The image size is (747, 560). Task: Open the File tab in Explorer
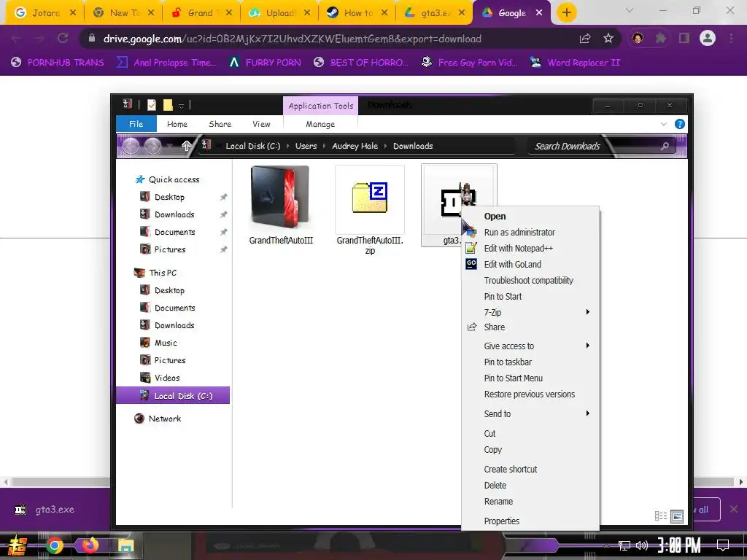(x=136, y=124)
